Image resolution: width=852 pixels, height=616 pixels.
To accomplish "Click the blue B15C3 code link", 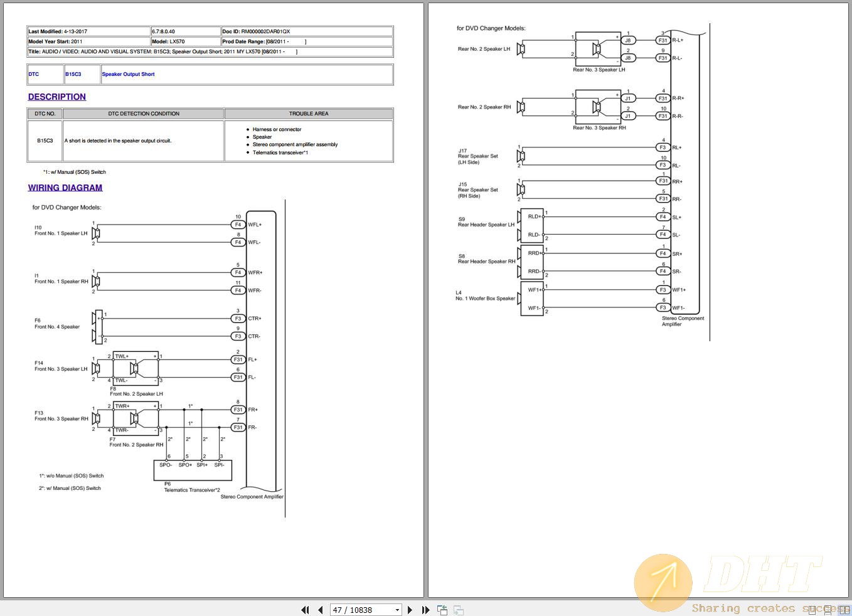I will (x=73, y=74).
